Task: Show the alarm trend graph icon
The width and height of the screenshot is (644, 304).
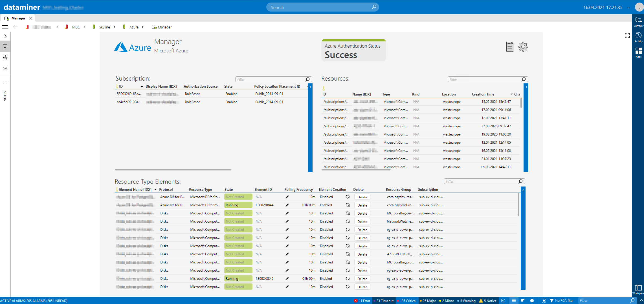Action: point(503,301)
